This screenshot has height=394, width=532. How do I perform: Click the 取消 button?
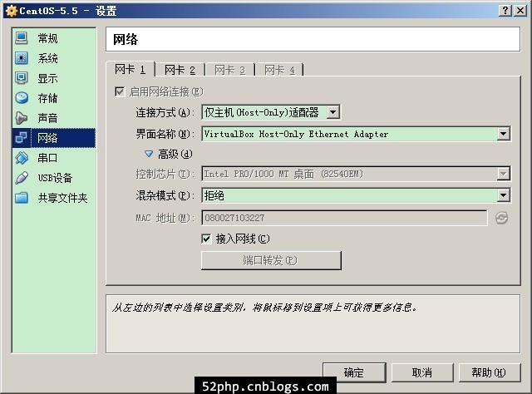pyautogui.click(x=422, y=372)
